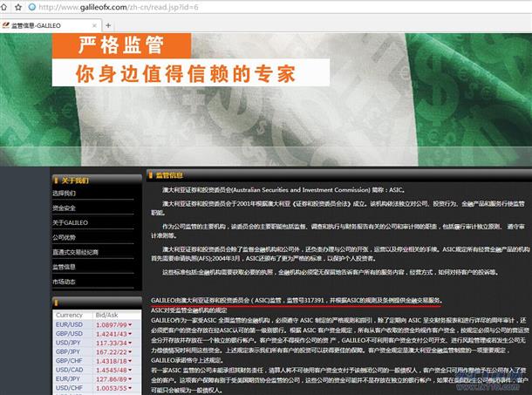Close the 监管信息-GALILEO tab
Image resolution: width=532 pixels, height=395 pixels.
coord(94,25)
